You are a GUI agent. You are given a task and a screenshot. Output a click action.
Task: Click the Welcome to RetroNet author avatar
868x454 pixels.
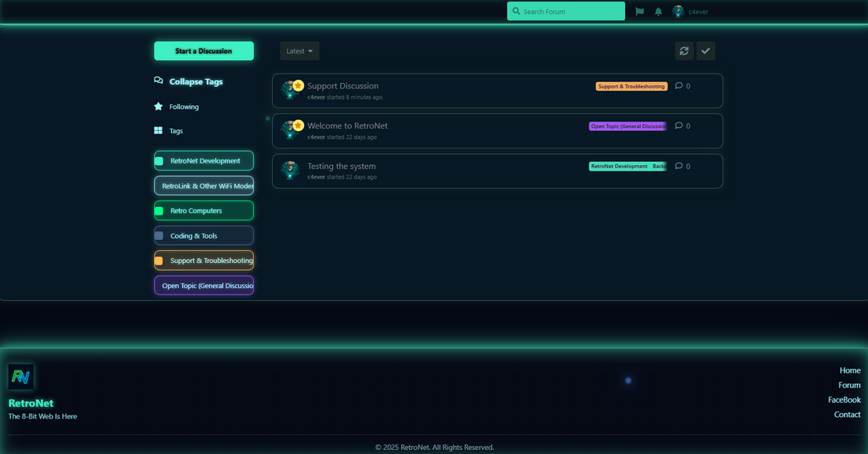[288, 130]
